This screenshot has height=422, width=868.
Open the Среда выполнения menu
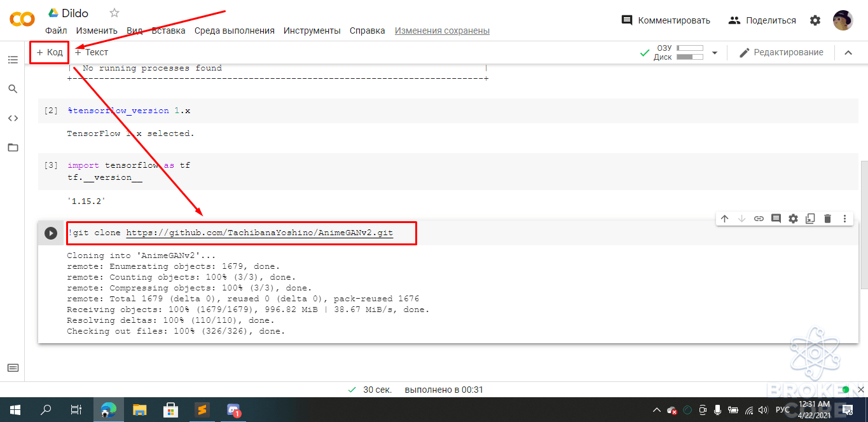235,31
